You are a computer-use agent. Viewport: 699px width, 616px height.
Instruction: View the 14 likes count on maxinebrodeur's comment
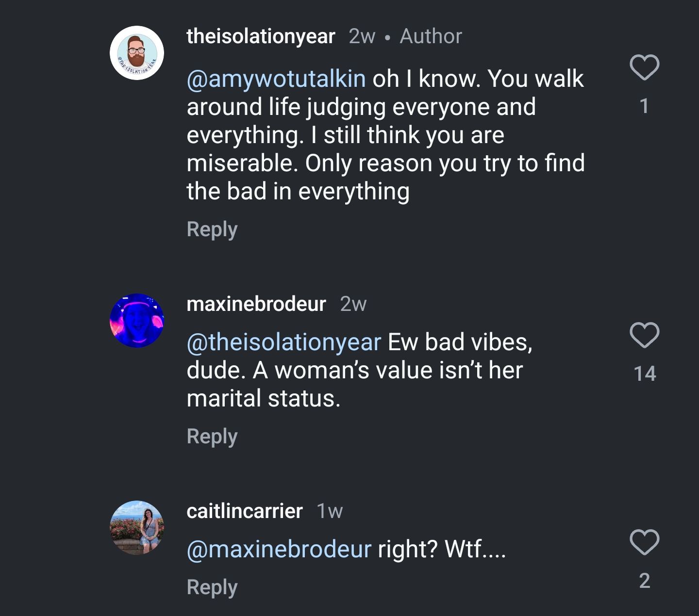click(x=645, y=373)
